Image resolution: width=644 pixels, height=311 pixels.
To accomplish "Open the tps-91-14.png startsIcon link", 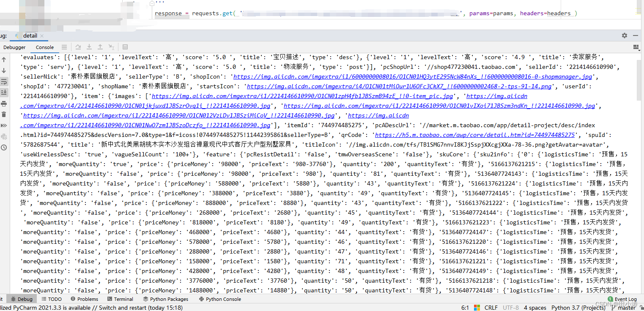I will click(399, 86).
